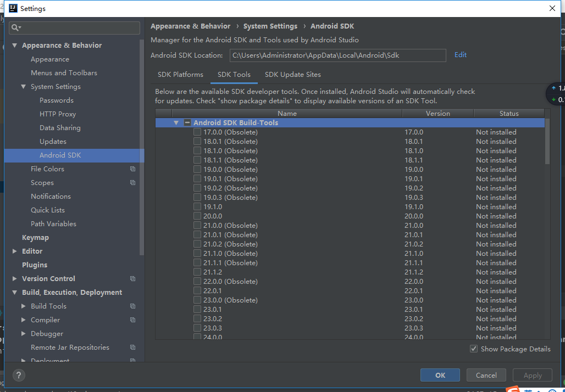Click the SDK tools table vertical scrollbar
The width and height of the screenshot is (565, 392).
547,142
